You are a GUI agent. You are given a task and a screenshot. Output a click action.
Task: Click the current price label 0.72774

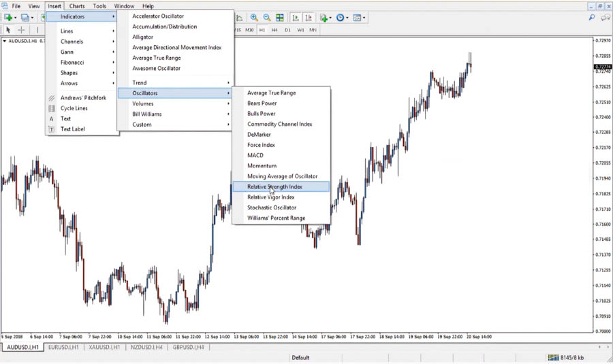603,67
